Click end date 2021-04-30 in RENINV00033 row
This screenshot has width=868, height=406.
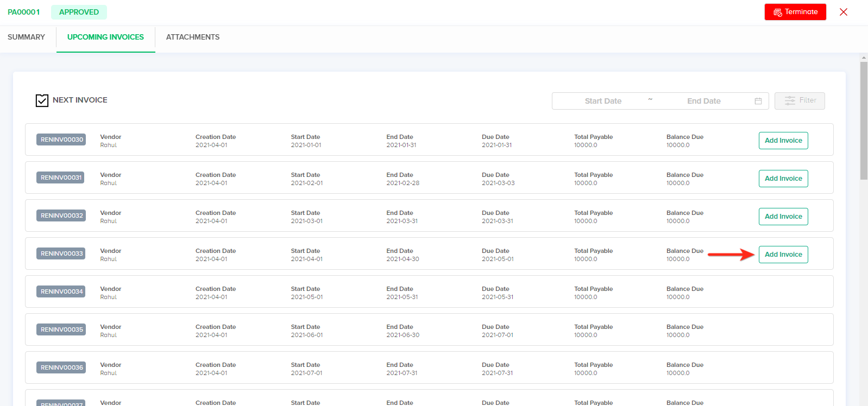[402, 259]
